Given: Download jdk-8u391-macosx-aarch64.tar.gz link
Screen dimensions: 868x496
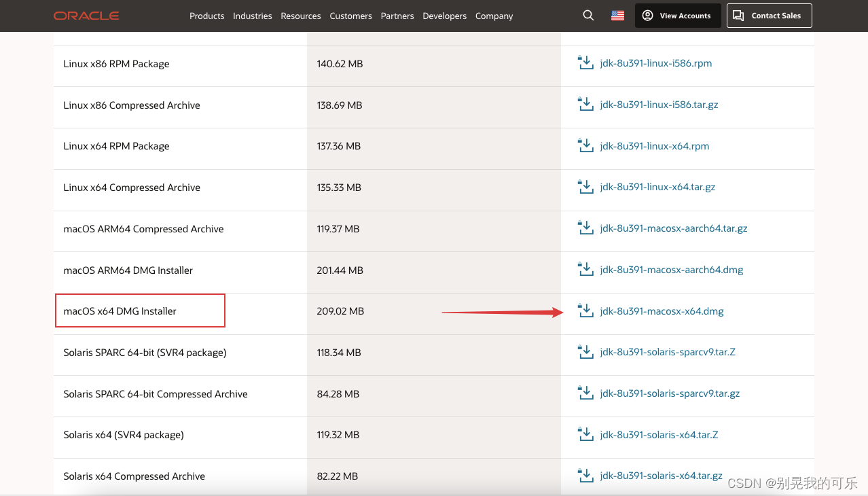Looking at the screenshot, I should (x=674, y=228).
